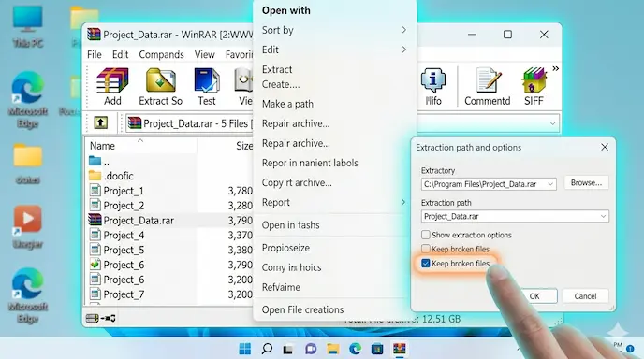Sort the file list by Name column
The image size is (644, 359).
pos(102,146)
